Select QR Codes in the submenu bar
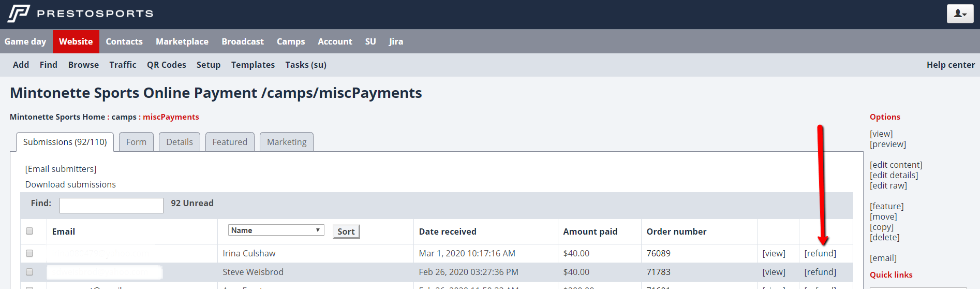 [x=167, y=65]
